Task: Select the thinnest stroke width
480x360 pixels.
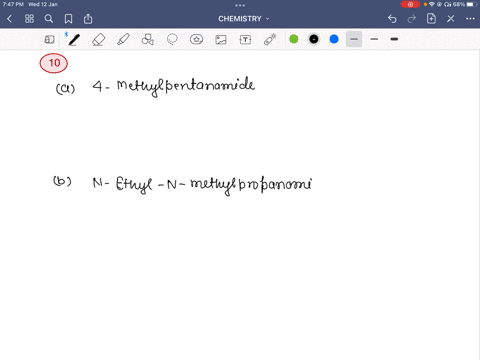Action: click(354, 39)
